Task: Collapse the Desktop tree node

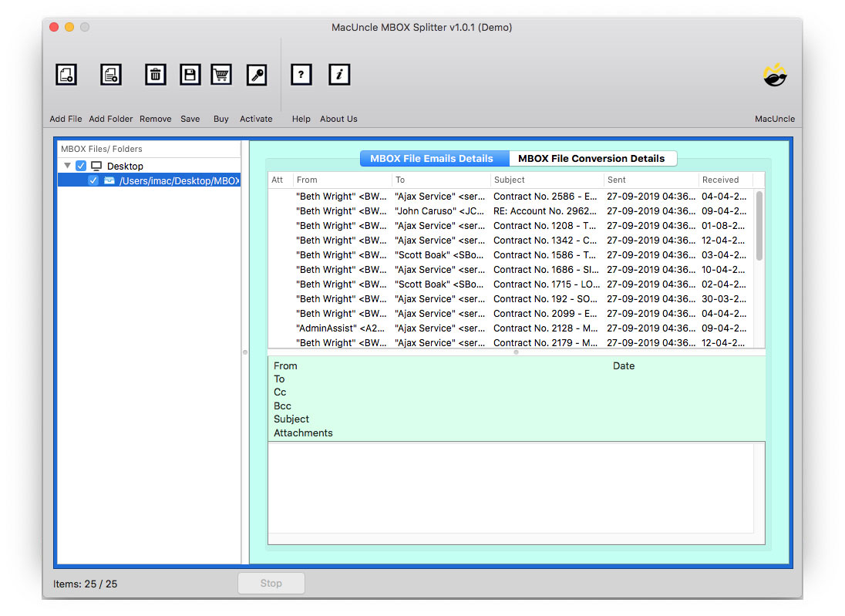Action: tap(67, 166)
